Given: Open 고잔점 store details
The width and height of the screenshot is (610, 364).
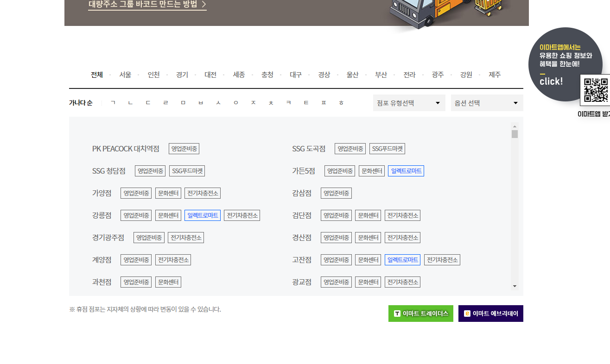Looking at the screenshot, I should point(302,260).
